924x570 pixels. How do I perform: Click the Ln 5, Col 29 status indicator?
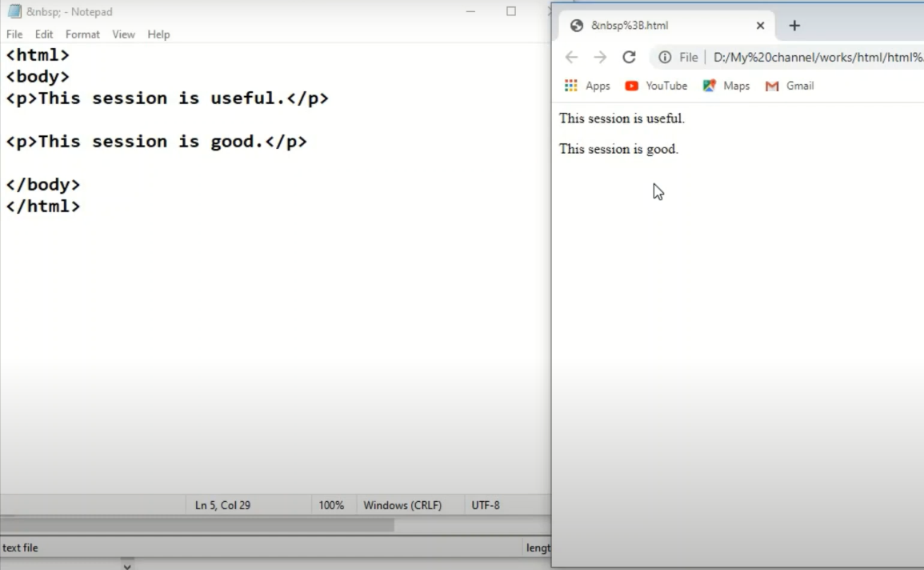click(222, 504)
